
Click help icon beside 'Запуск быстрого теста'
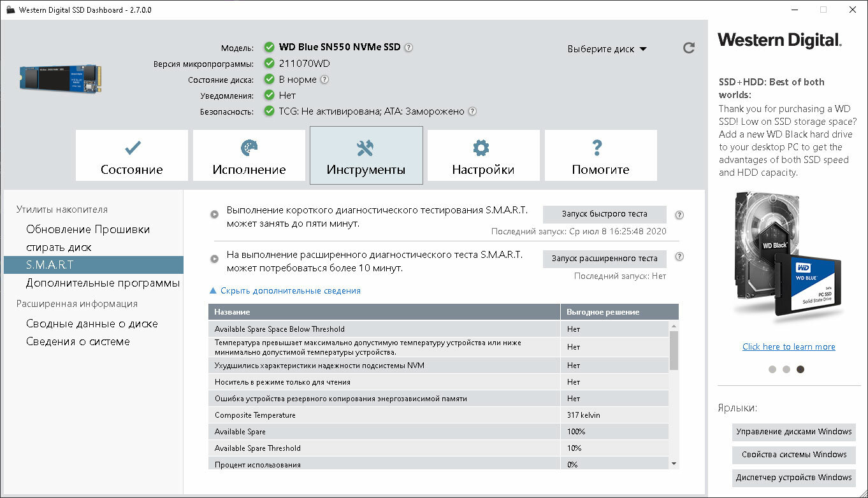coord(679,215)
